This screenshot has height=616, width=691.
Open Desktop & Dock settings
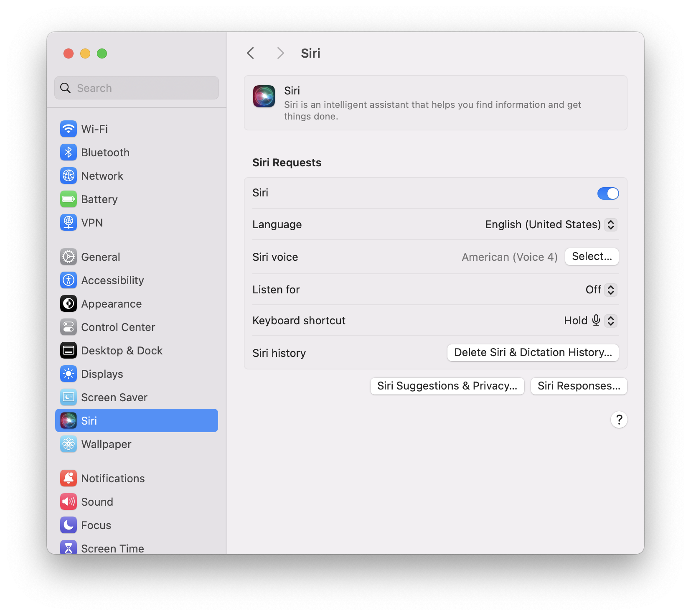point(137,350)
